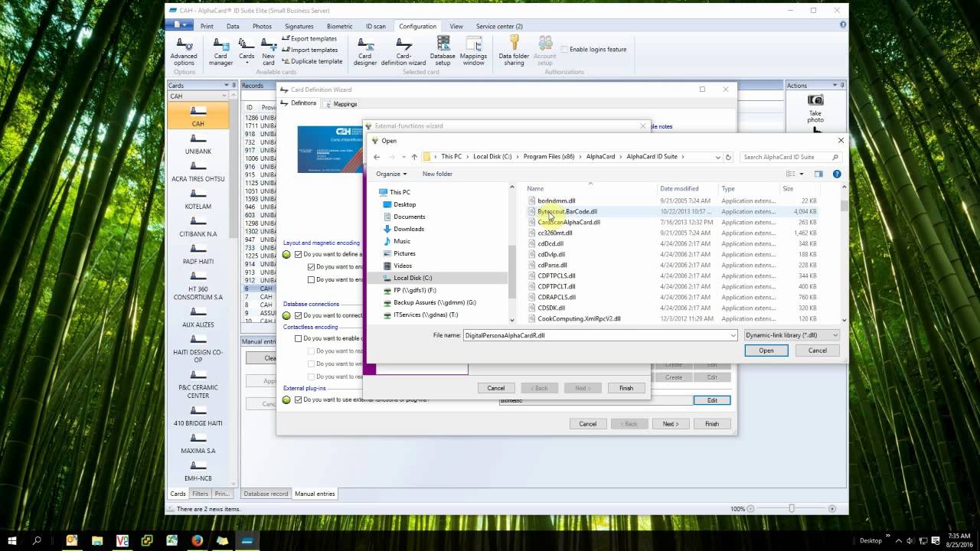
Task: Toggle External plug-ins checkbox
Action: 299,399
